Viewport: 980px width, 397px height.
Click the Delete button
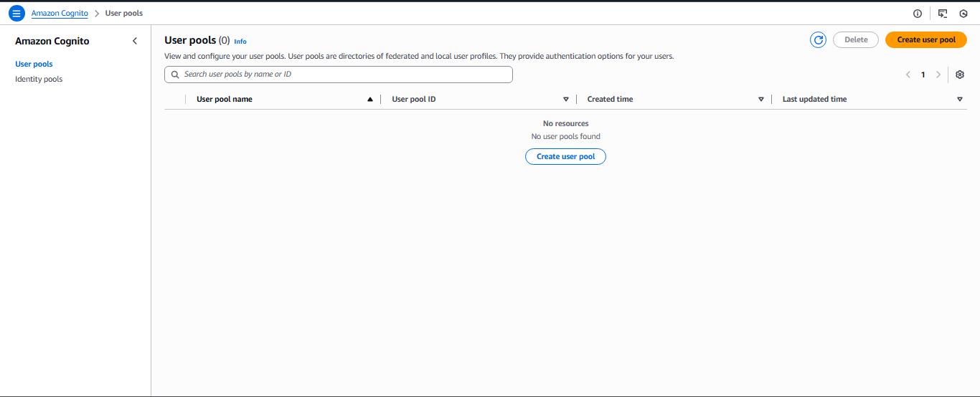856,40
